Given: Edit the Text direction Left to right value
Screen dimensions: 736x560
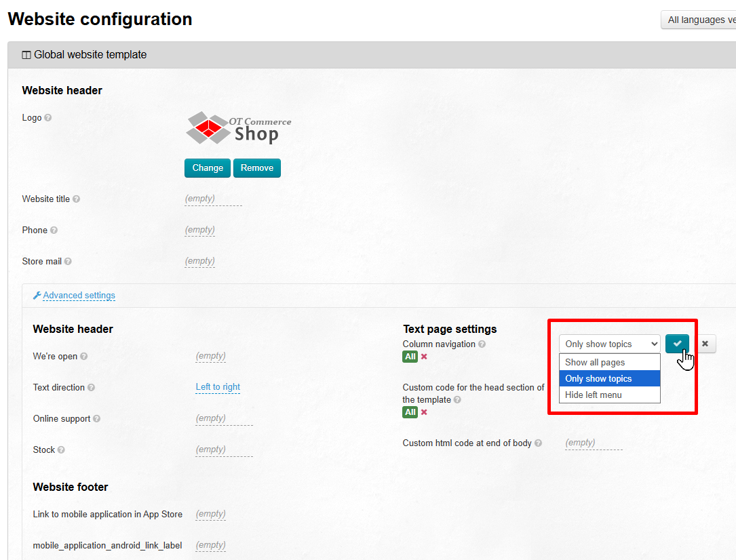Looking at the screenshot, I should [218, 387].
